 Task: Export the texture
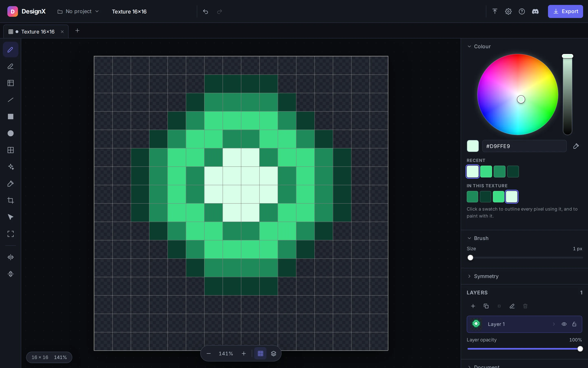pyautogui.click(x=565, y=11)
